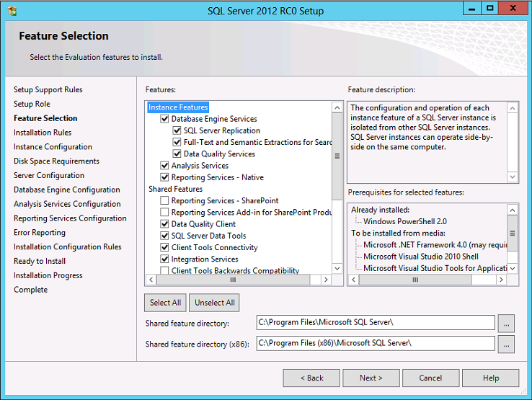The height and width of the screenshot is (400, 532).
Task: Open setup Help
Action: click(x=491, y=378)
